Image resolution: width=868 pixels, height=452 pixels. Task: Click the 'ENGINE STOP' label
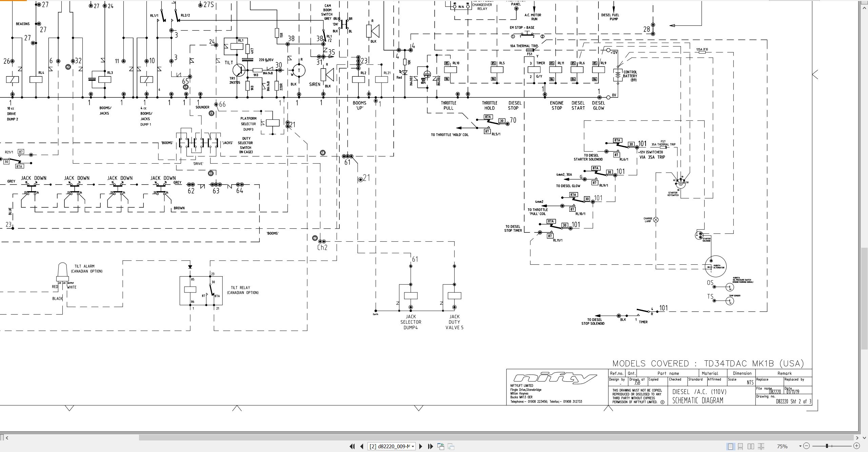(x=557, y=106)
